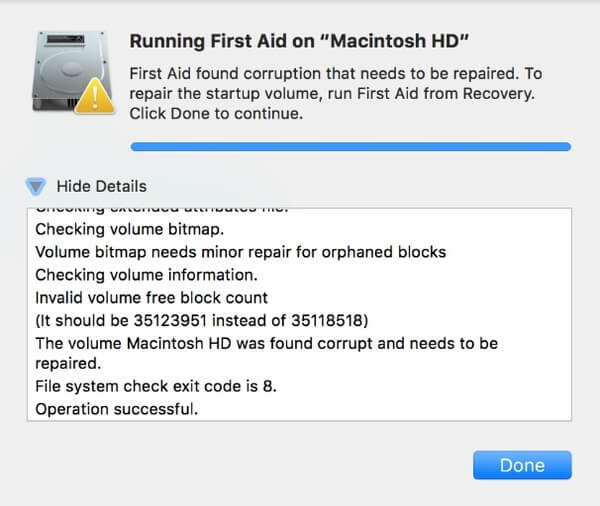600x506 pixels.
Task: Click the blue First Aid progress bar
Action: (351, 147)
